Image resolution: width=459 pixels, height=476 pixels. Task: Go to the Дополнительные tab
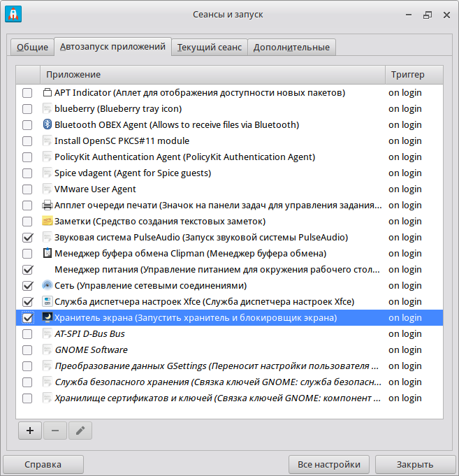tap(291, 48)
